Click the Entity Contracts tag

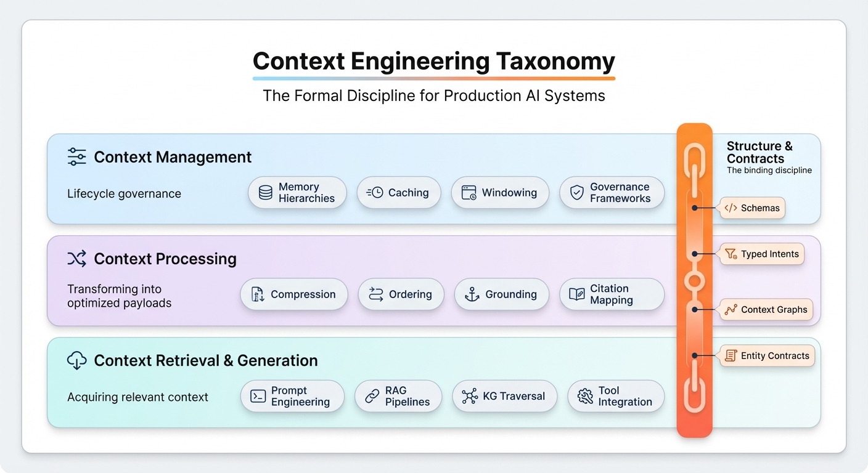tap(768, 356)
